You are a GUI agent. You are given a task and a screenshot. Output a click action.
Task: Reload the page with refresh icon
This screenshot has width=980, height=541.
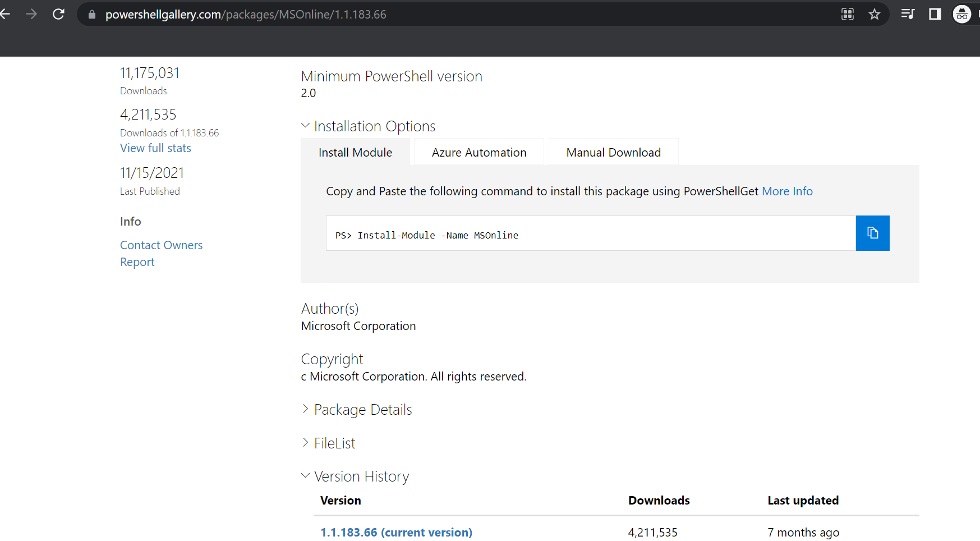tap(58, 14)
